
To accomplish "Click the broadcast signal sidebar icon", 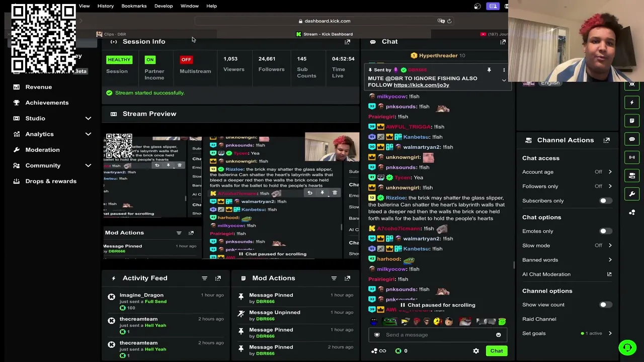I will click(x=632, y=157).
